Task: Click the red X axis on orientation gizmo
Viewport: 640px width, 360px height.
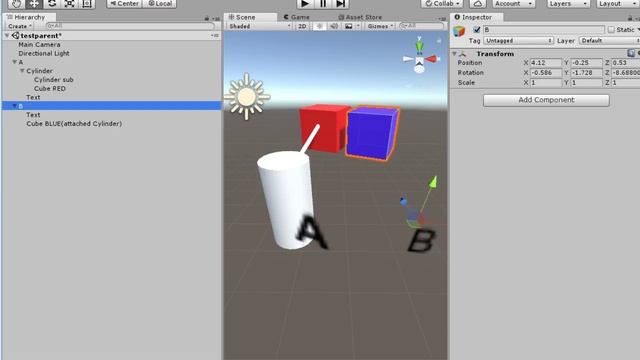Action: coord(432,59)
